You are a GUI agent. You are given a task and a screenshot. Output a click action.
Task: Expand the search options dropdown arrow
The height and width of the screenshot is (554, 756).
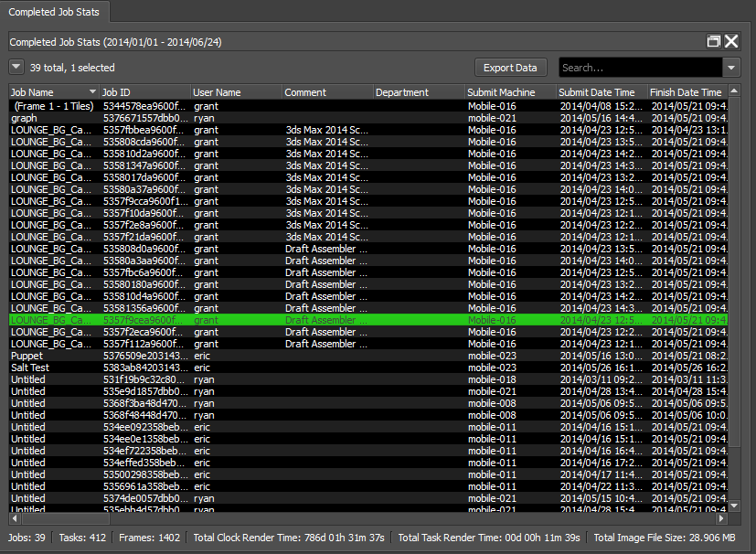click(x=731, y=68)
